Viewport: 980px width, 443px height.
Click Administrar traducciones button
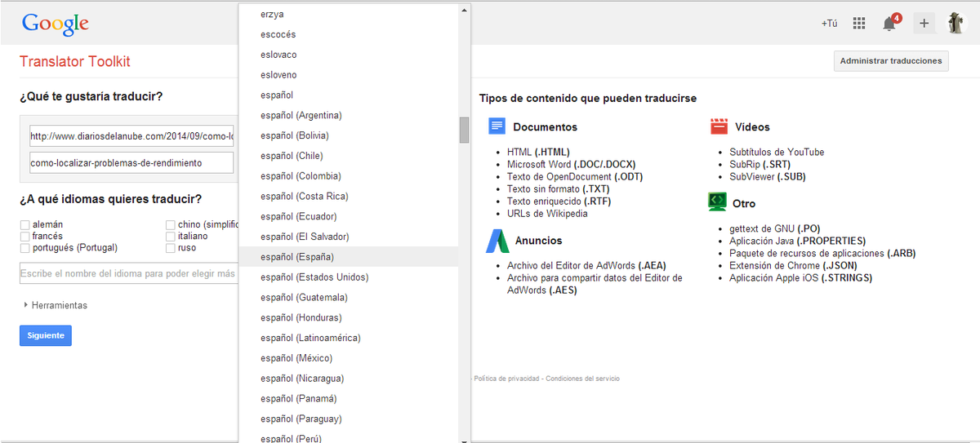[x=890, y=61]
